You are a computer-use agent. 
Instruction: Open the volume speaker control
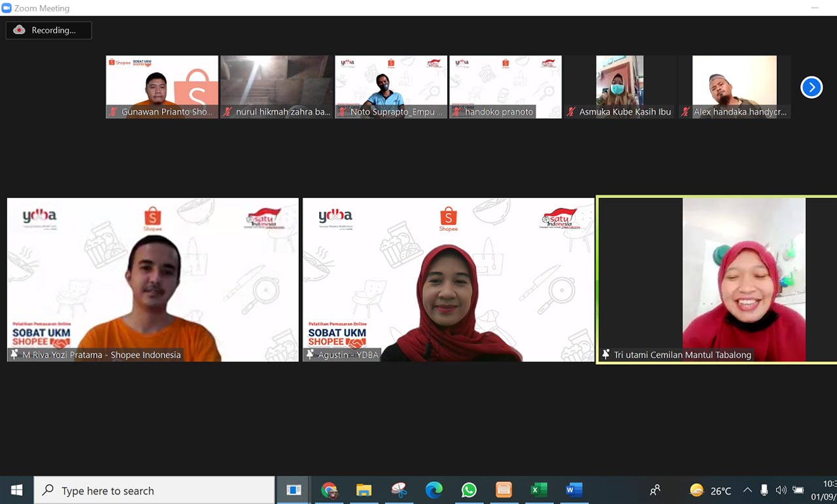click(781, 490)
